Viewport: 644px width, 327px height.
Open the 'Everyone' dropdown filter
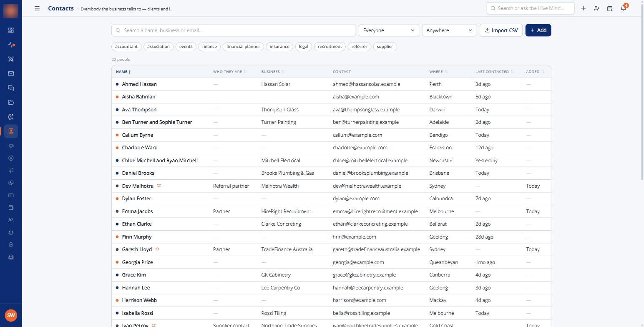click(389, 30)
